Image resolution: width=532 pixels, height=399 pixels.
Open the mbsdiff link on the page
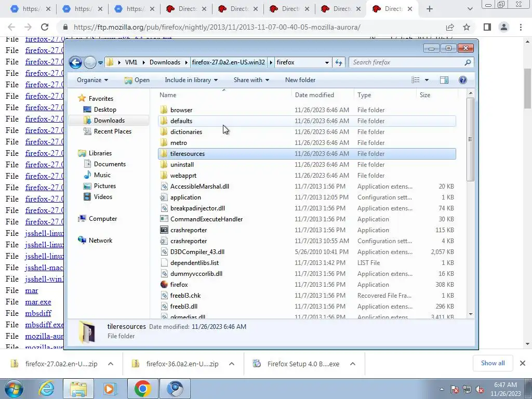[x=38, y=313]
